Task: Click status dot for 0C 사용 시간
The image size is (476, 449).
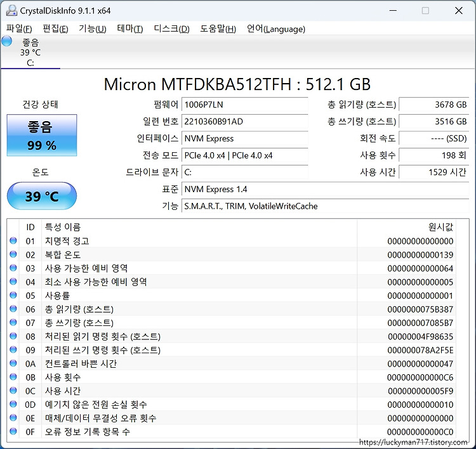Action: click(13, 391)
